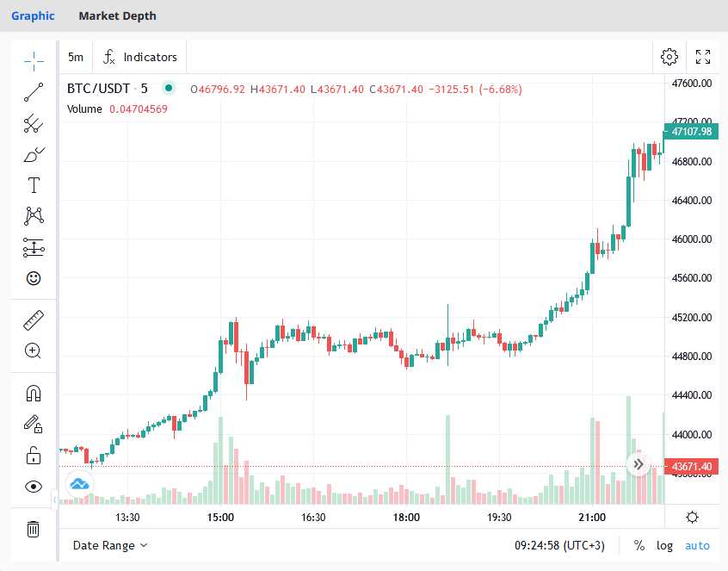Toggle magnet snap mode

click(33, 394)
